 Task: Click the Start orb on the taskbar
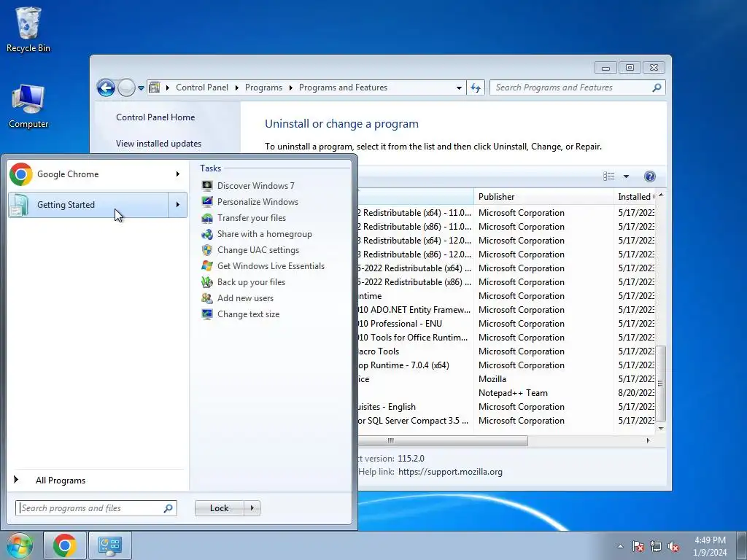18,545
